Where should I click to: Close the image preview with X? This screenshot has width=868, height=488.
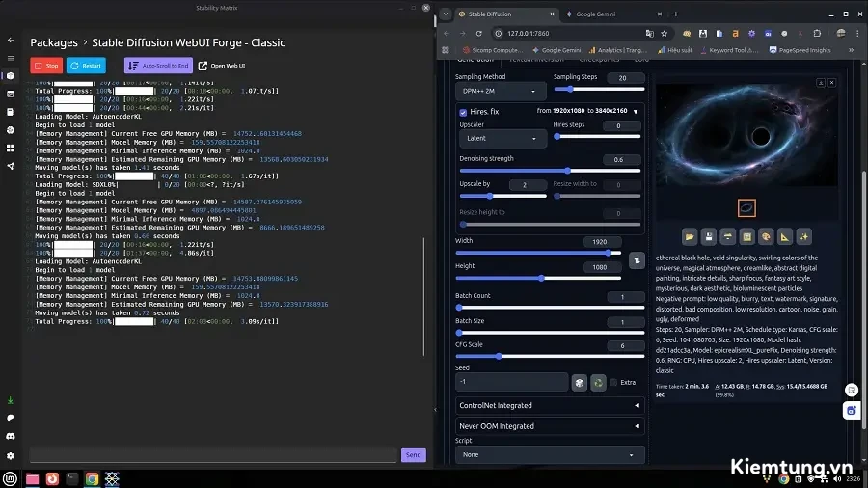(x=831, y=82)
